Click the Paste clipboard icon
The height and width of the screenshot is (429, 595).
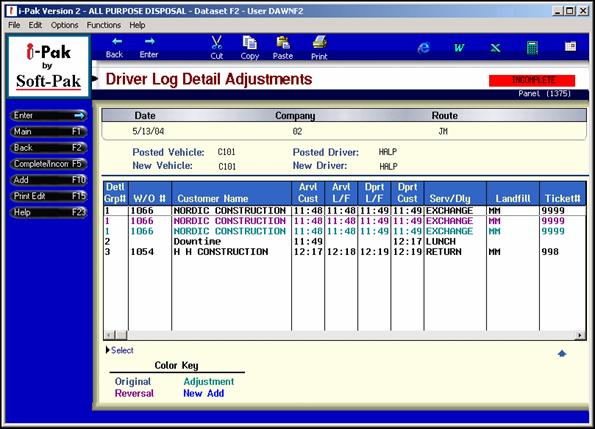pos(283,43)
